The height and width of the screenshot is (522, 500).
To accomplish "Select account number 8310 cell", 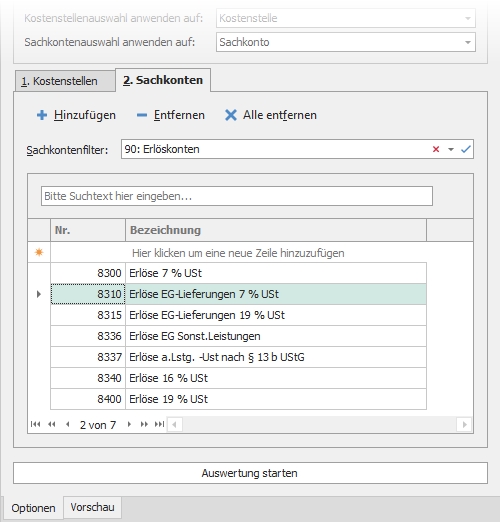I will coord(88,294).
